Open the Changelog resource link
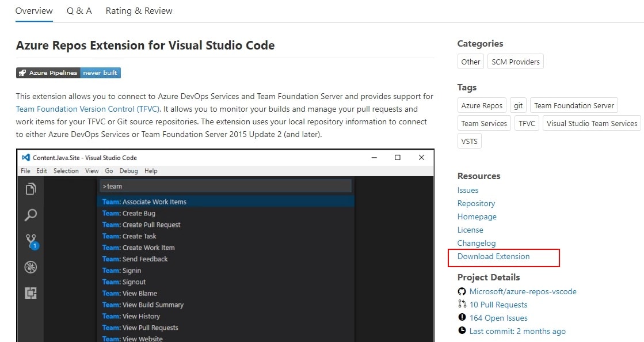 click(476, 243)
